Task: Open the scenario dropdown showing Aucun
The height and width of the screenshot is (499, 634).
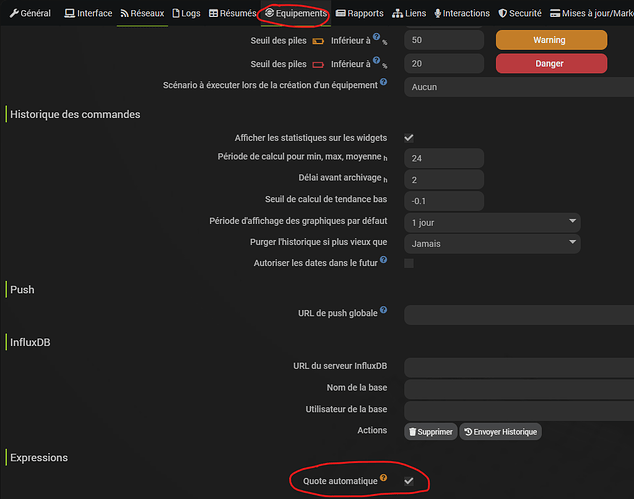Action: [518, 87]
